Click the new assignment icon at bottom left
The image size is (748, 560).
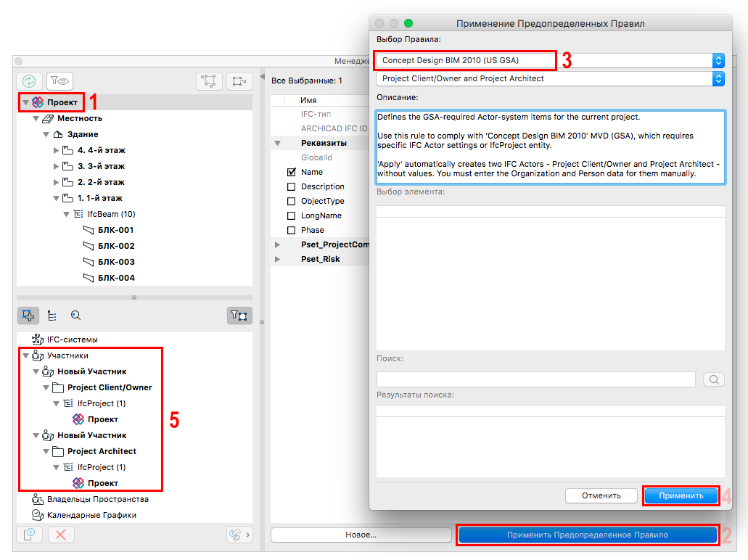[x=29, y=535]
